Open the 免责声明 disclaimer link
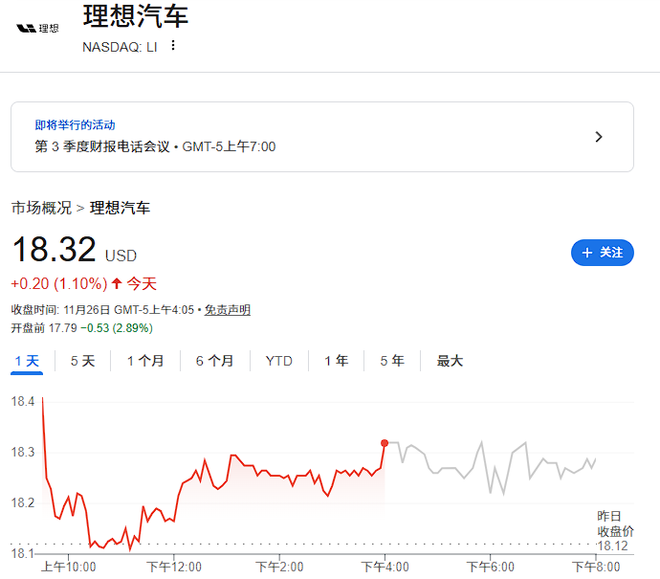Screen dimensions: 660x579 point(228,310)
